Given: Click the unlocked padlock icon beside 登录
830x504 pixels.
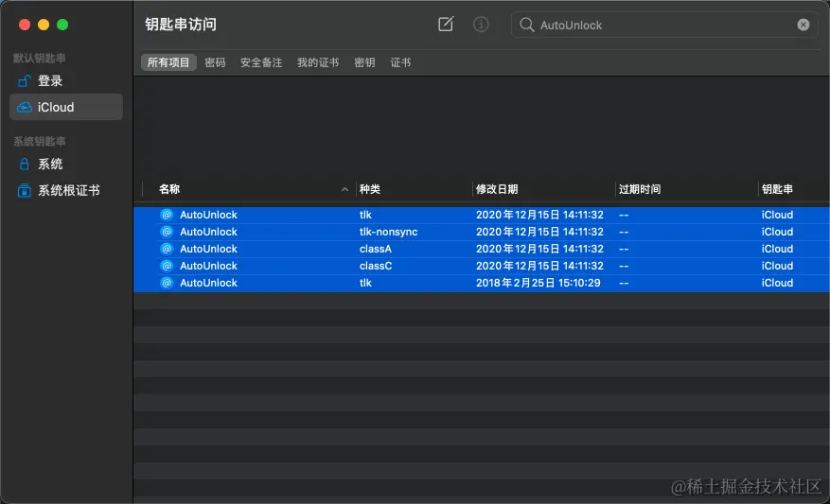Looking at the screenshot, I should [25, 81].
